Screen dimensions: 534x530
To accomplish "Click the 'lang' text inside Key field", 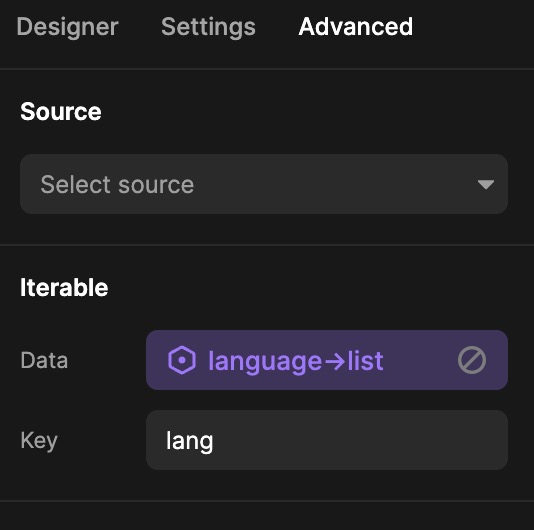I will [x=189, y=441].
